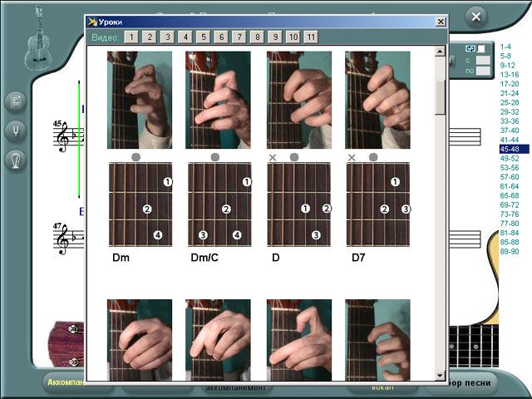This screenshot has height=399, width=532.
Task: Click the D7 chord hand photo
Action: (377, 100)
